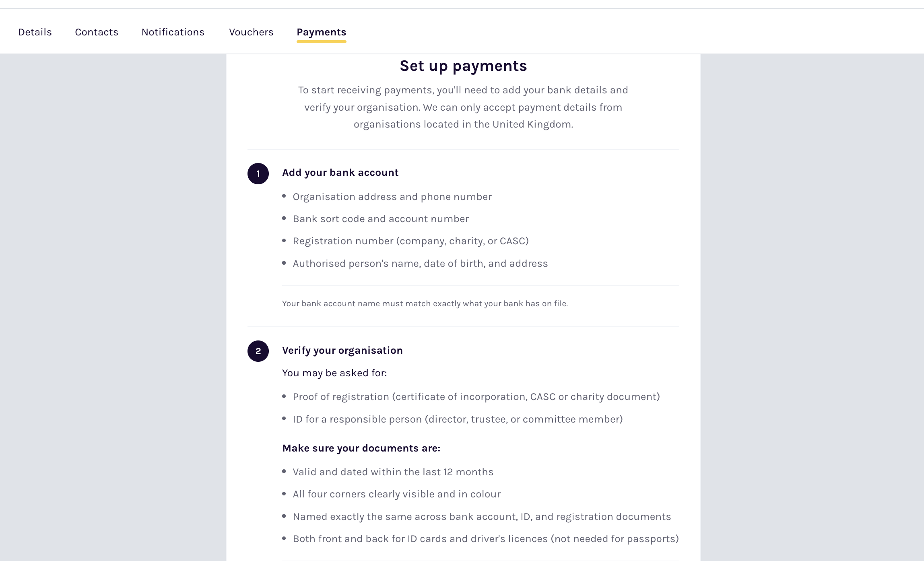
Task: Select the Vouchers tab
Action: [251, 32]
